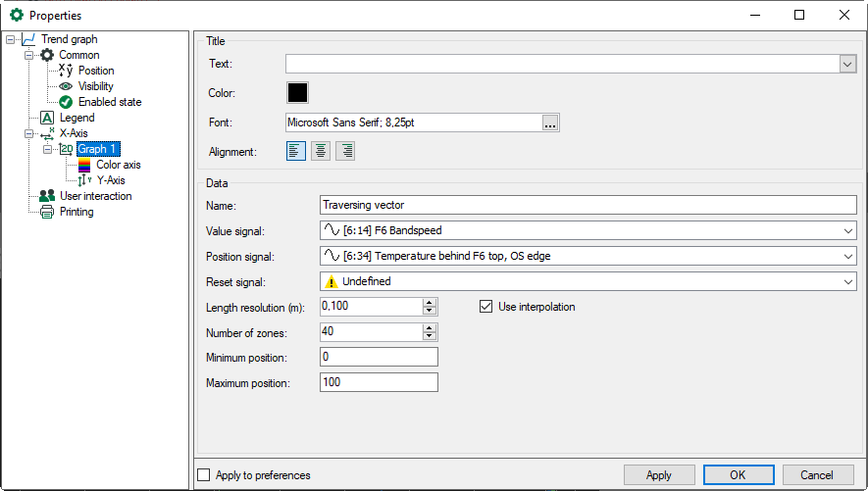Toggle the Use interpolation checkbox

[x=485, y=307]
